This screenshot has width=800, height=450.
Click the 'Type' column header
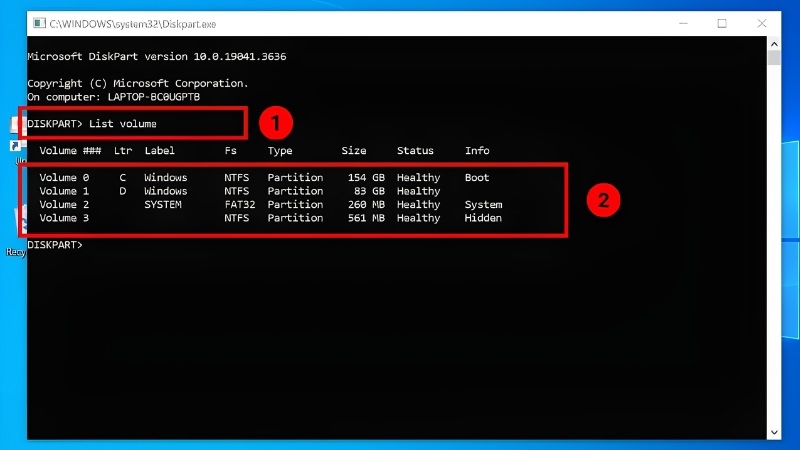[x=280, y=151]
